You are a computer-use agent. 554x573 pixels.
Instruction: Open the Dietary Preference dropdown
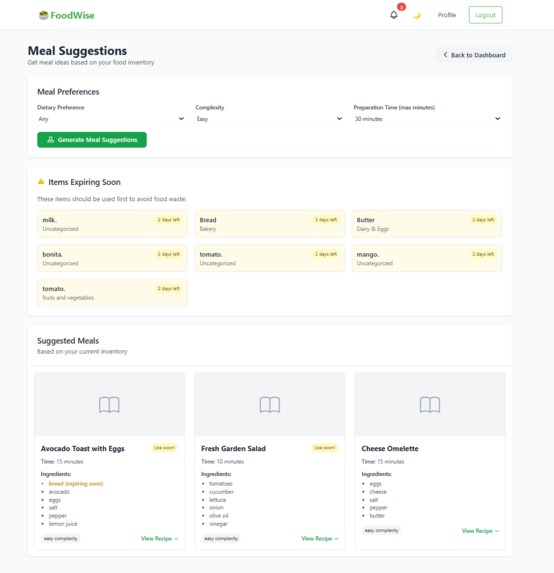(111, 118)
